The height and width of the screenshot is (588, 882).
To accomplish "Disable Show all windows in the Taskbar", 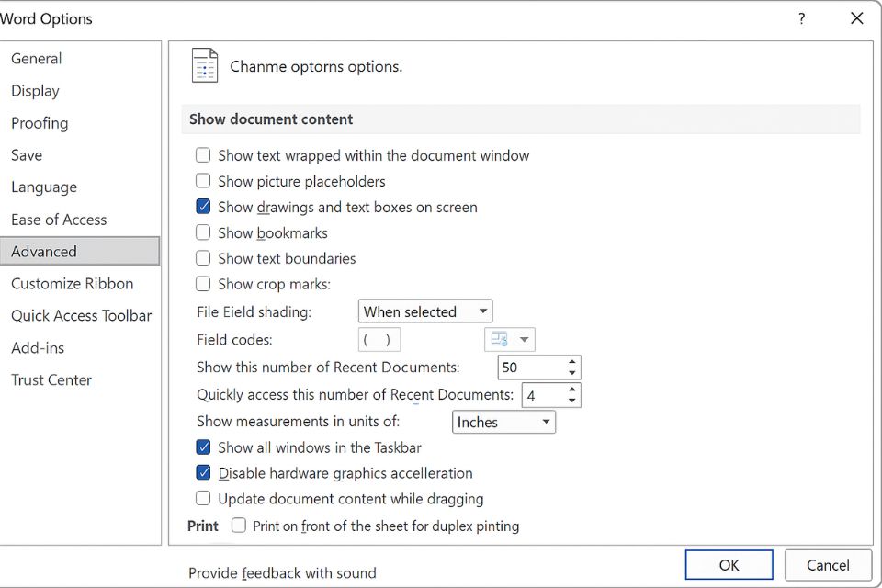I will [203, 448].
